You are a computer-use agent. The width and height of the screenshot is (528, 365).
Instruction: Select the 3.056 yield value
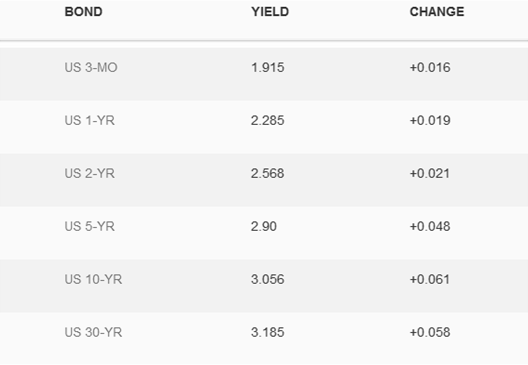pos(268,279)
